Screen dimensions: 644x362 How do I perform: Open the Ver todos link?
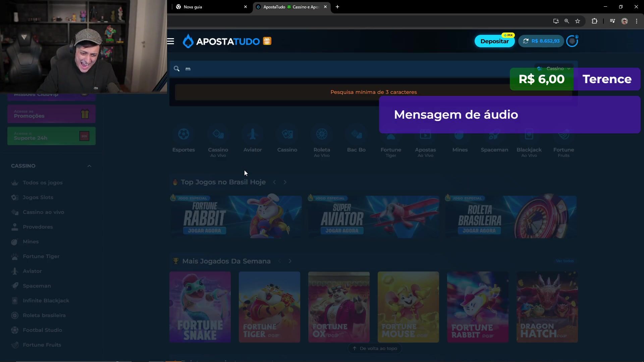click(x=565, y=261)
